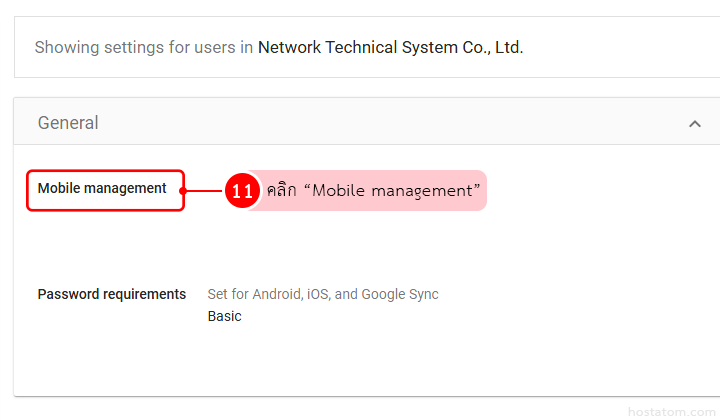Click the "Showing settings for users in" text
The image size is (720, 420).
pos(143,47)
